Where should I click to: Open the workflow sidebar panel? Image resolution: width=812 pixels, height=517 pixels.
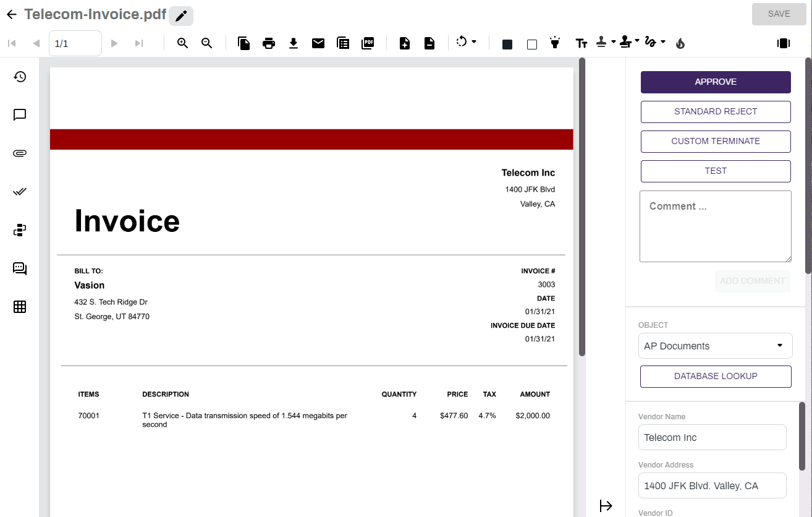pyautogui.click(x=20, y=230)
